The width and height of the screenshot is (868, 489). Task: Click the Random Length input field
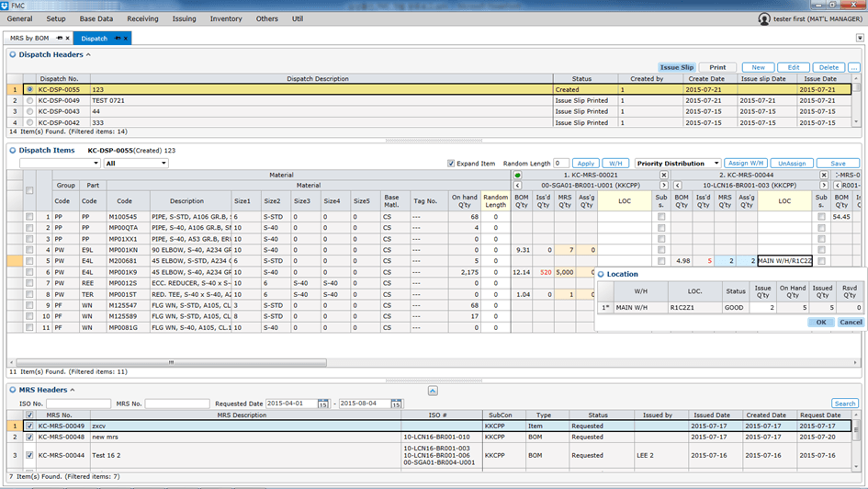pyautogui.click(x=561, y=164)
